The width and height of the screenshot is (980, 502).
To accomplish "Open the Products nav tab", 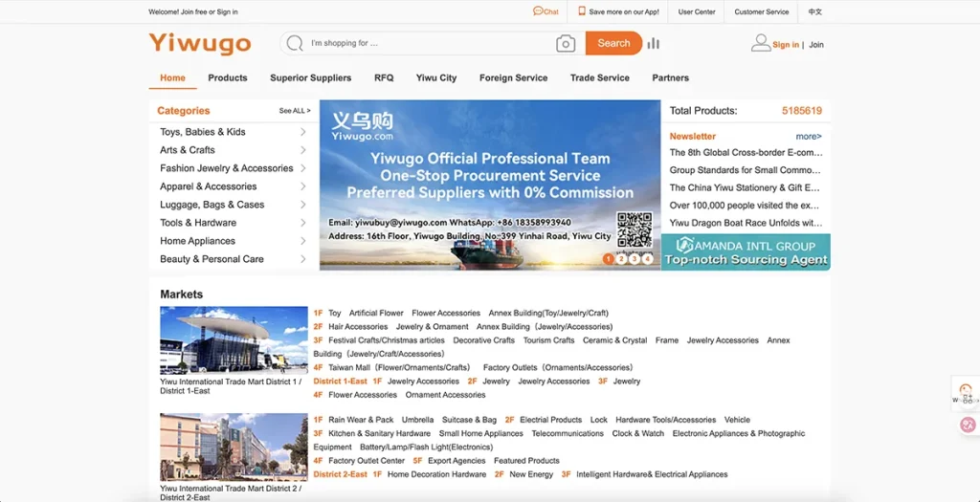I will click(x=228, y=78).
